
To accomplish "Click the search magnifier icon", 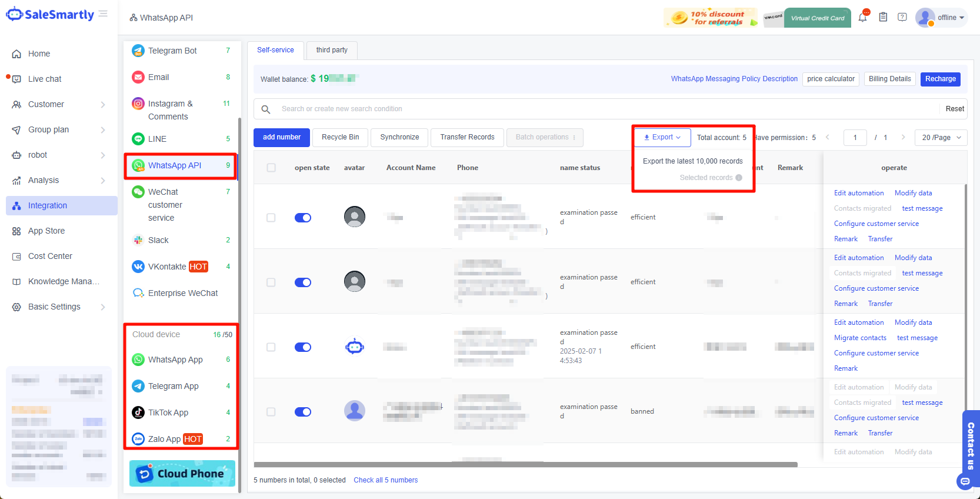I will tap(266, 109).
